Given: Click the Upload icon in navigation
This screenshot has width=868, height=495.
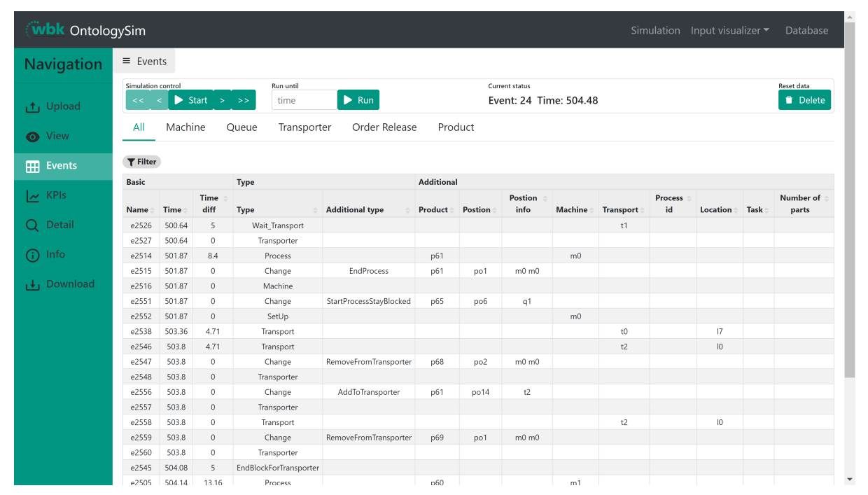Looking at the screenshot, I should 33,107.
